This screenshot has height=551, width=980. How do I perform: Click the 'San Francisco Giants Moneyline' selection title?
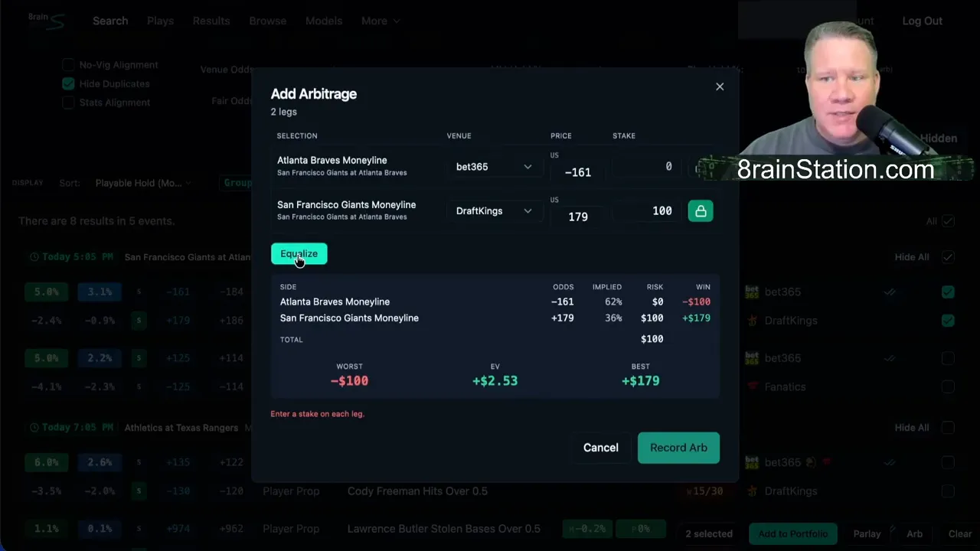pyautogui.click(x=347, y=205)
